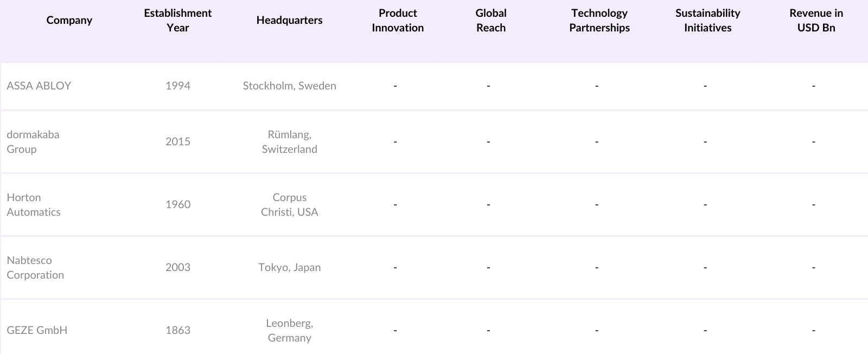The width and height of the screenshot is (868, 354).
Task: Select the Rümlang, Switzerland headquarters cell
Action: pos(289,141)
